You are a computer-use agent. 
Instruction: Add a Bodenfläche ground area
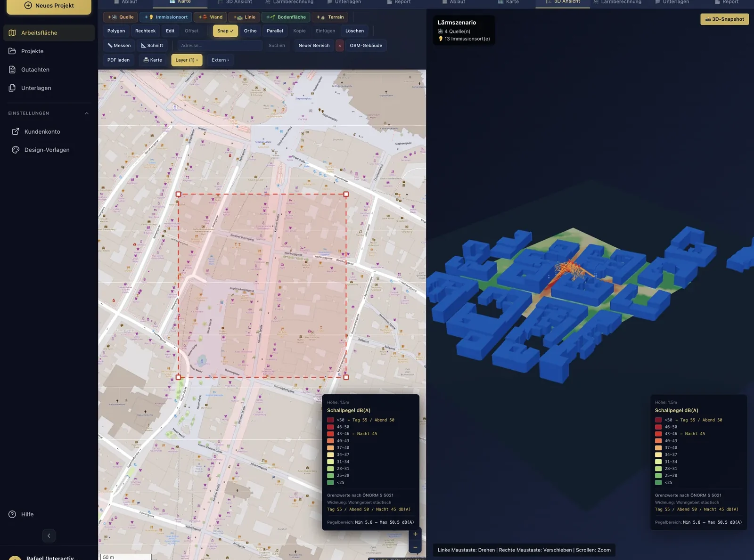[x=286, y=17]
